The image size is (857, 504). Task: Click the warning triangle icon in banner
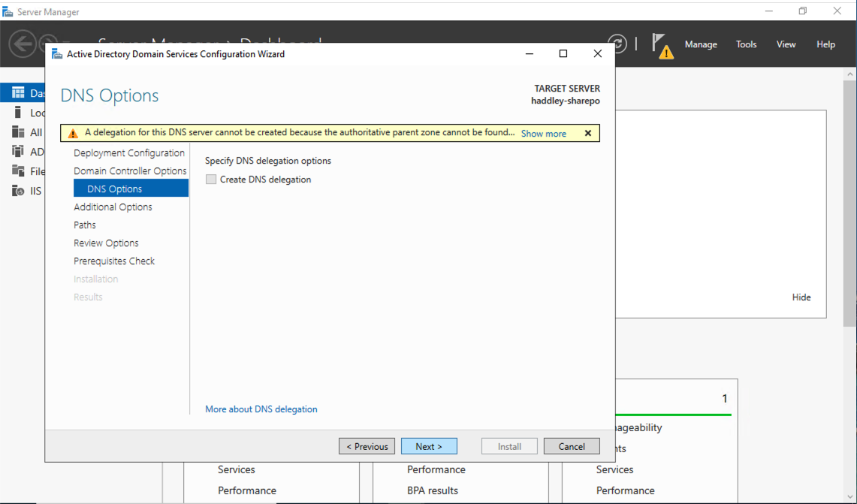[x=73, y=133]
